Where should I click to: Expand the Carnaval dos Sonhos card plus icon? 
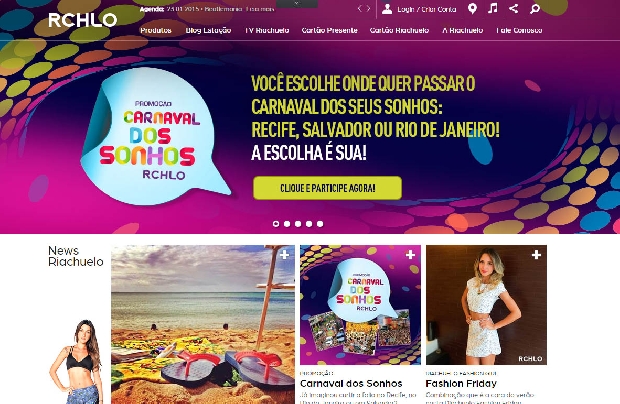point(410,255)
